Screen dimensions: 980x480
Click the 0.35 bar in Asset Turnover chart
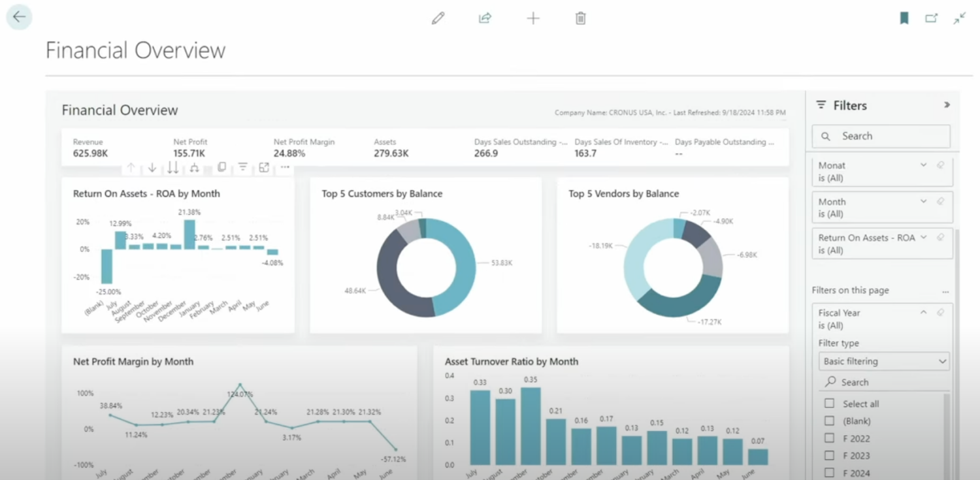531,426
